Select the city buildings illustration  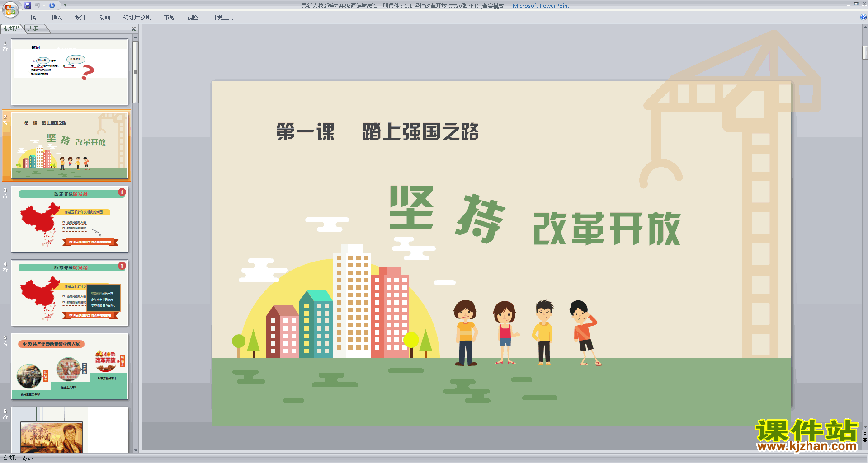pyautogui.click(x=338, y=302)
